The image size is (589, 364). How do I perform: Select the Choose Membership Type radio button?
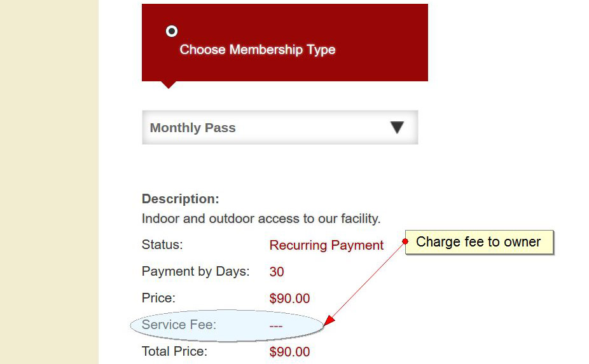coord(172,31)
